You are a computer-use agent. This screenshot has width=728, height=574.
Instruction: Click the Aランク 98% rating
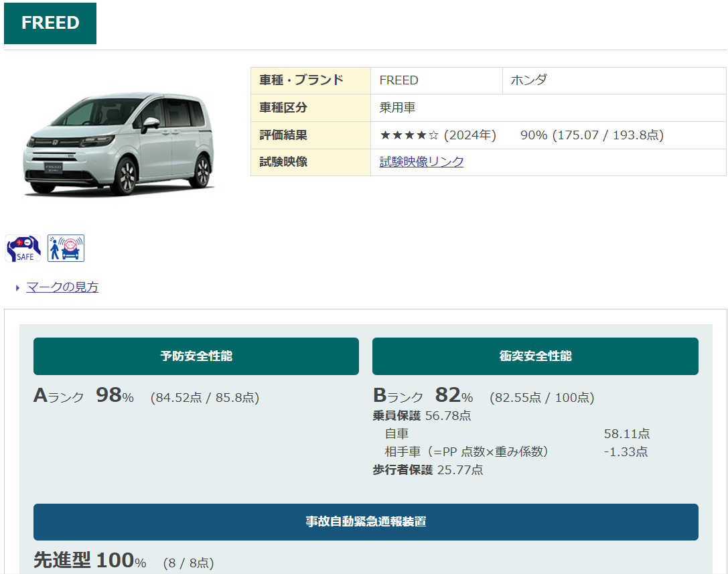(x=84, y=396)
